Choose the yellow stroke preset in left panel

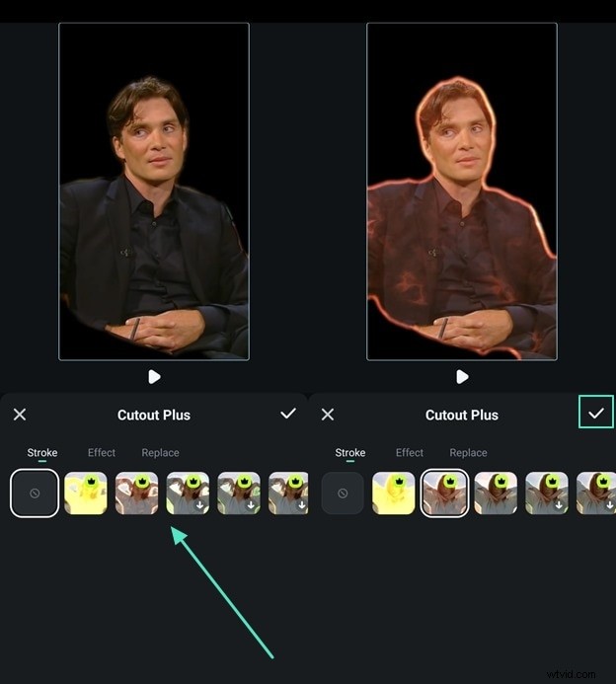click(x=86, y=493)
